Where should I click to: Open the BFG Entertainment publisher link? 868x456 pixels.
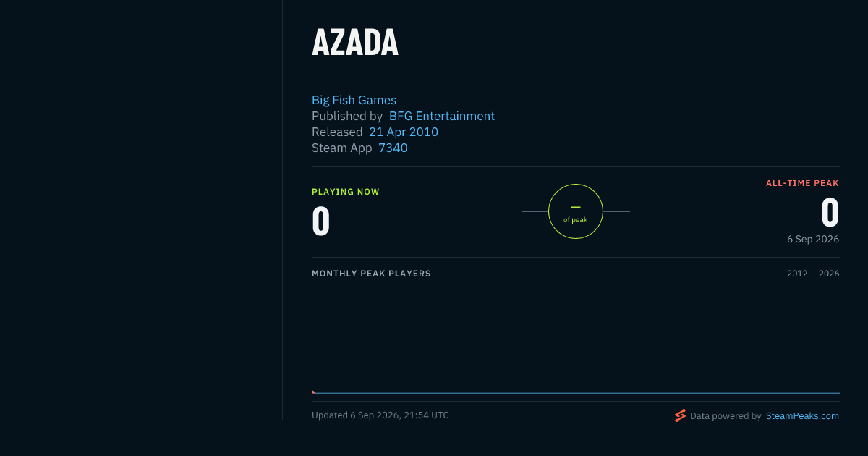pos(442,116)
